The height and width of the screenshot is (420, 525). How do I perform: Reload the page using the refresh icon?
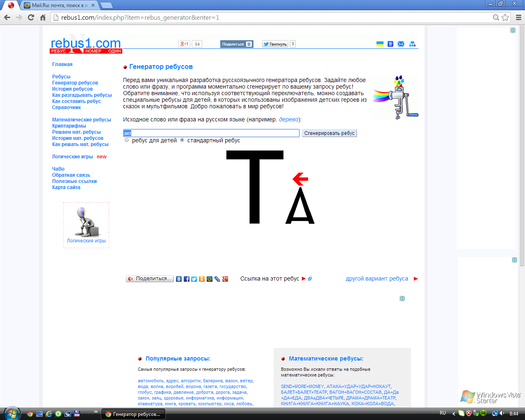(x=31, y=17)
